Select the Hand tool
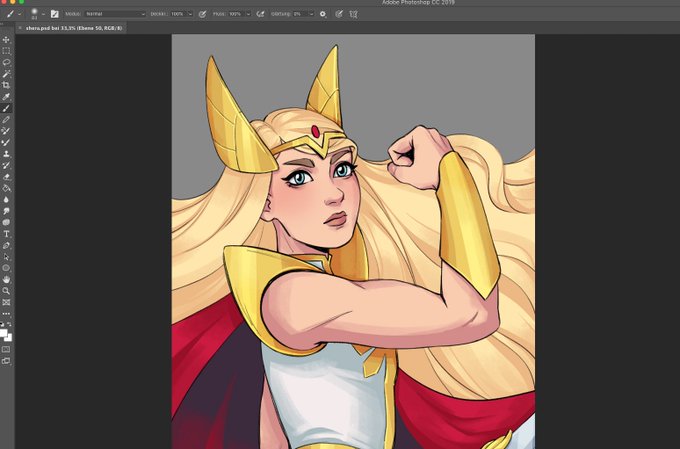 point(6,280)
